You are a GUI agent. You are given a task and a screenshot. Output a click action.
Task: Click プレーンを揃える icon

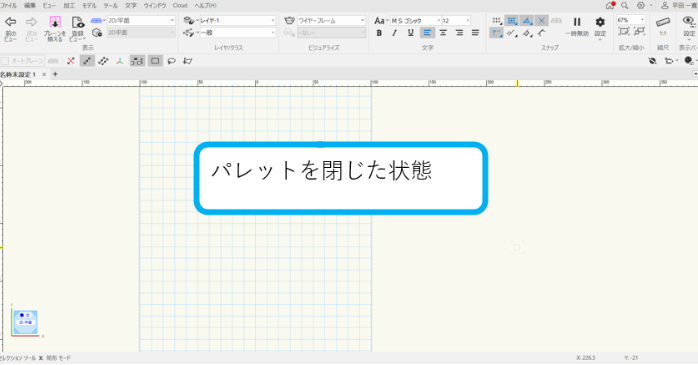55,22
